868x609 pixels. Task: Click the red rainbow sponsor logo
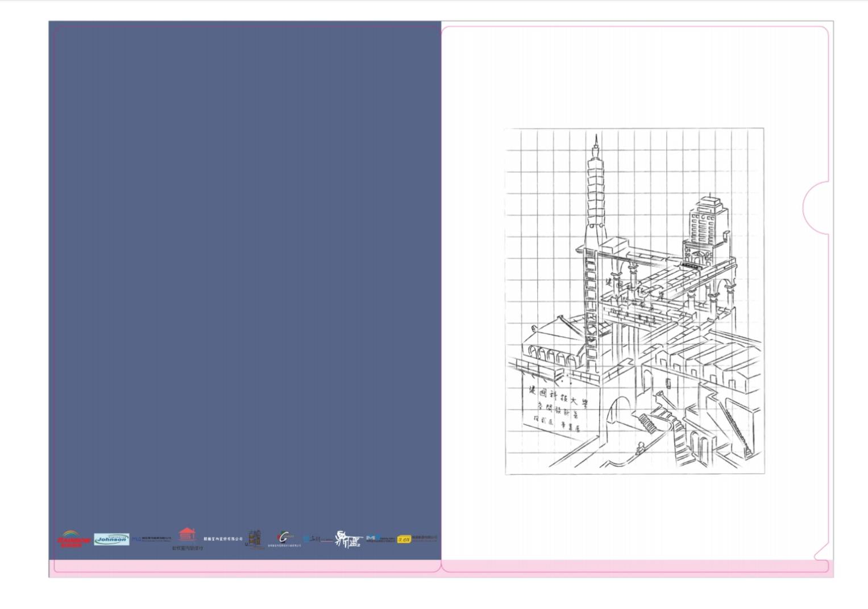(x=74, y=539)
